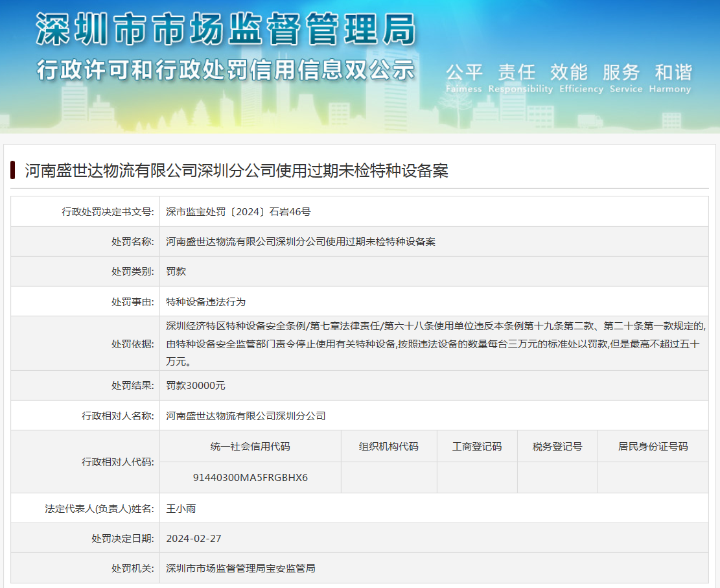720x588 pixels.
Task: Select the party name in 行政相对人名称 row
Action: click(x=246, y=416)
